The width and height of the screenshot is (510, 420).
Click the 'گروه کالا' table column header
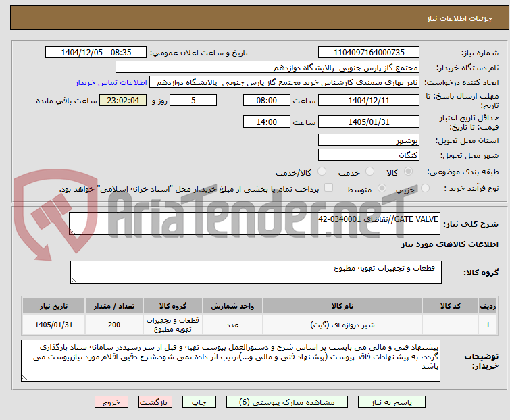(x=173, y=306)
